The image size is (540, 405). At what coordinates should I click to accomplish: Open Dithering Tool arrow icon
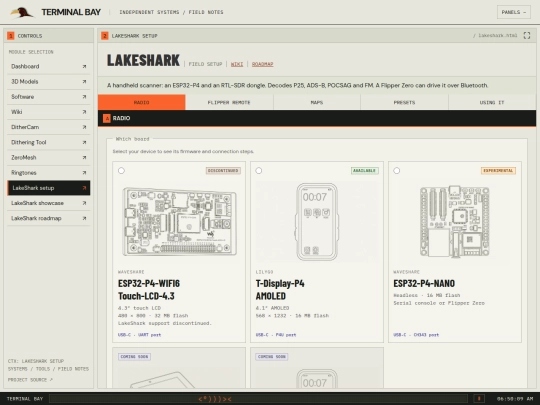[x=84, y=142]
